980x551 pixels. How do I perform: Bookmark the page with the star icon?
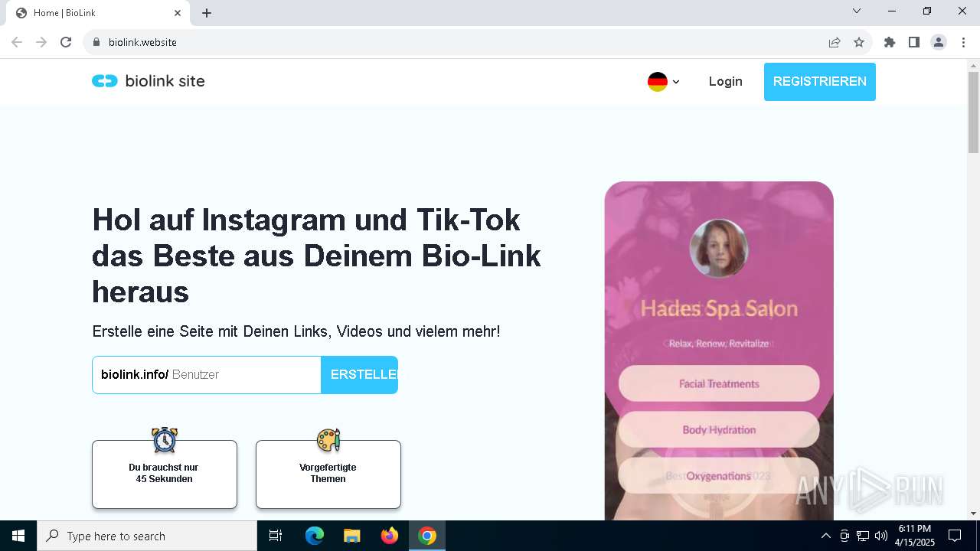click(x=859, y=42)
